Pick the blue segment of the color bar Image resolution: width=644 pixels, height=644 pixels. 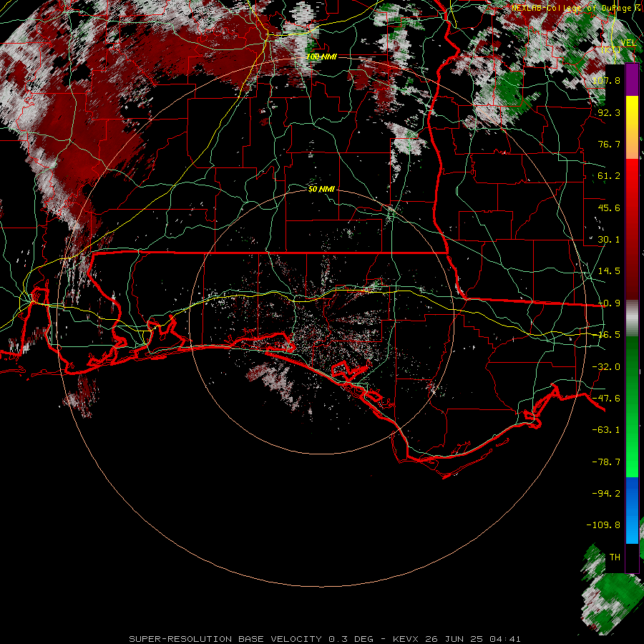tap(632, 510)
